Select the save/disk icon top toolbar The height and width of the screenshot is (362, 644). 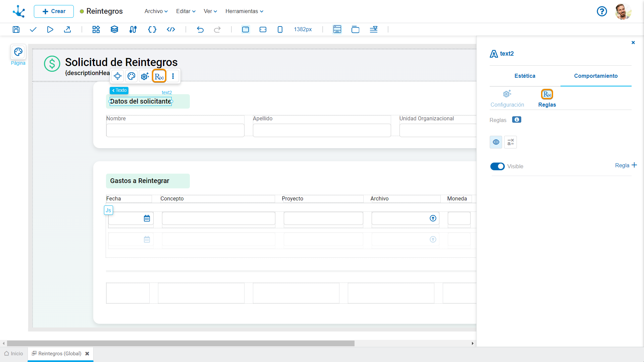pyautogui.click(x=15, y=29)
